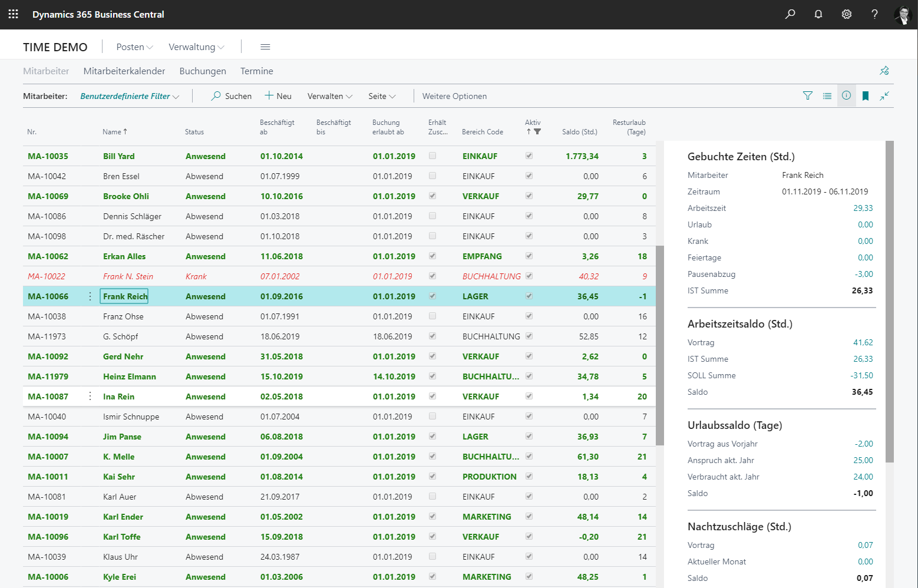
Task: Open the notifications bell
Action: (x=818, y=14)
